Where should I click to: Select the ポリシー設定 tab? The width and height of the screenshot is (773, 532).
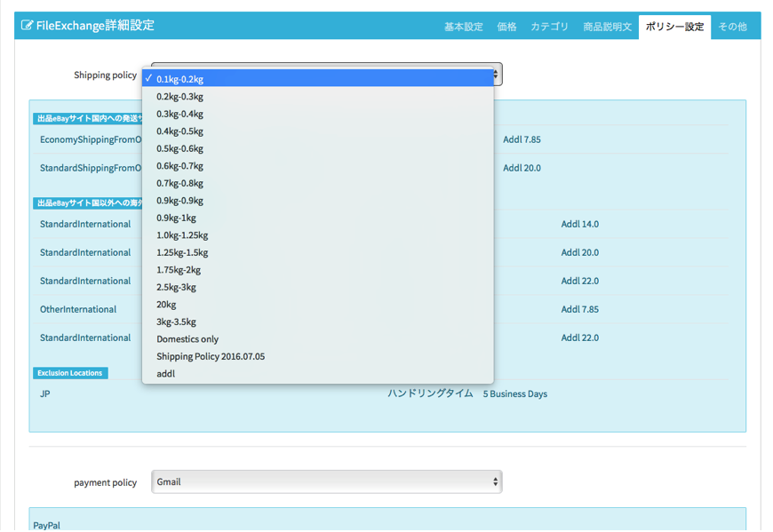click(674, 27)
